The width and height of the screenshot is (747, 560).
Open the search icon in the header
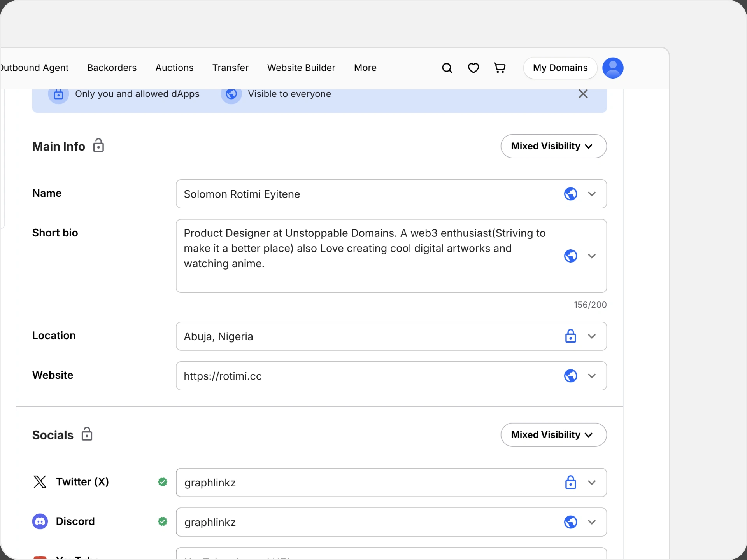click(447, 68)
